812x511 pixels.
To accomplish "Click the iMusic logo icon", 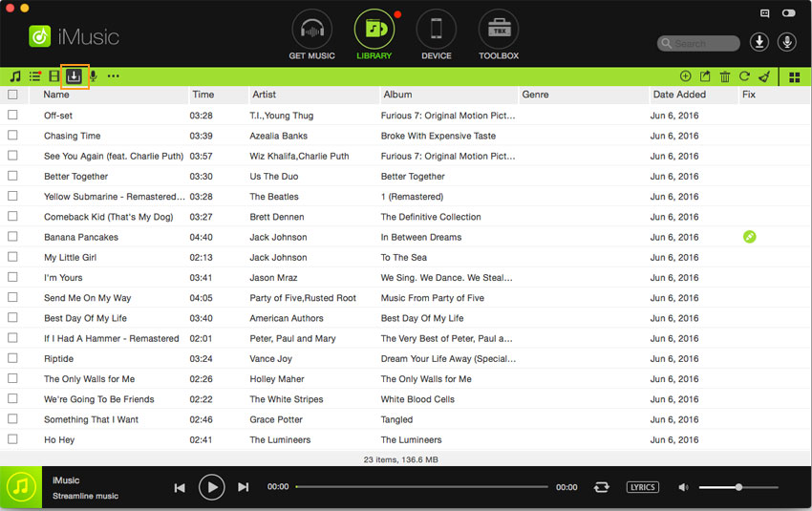I will tap(39, 36).
